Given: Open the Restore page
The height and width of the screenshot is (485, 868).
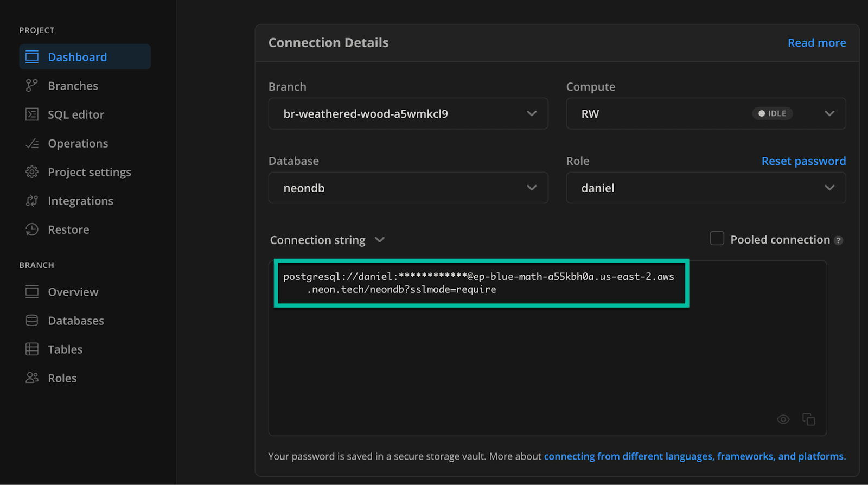Looking at the screenshot, I should tap(68, 229).
